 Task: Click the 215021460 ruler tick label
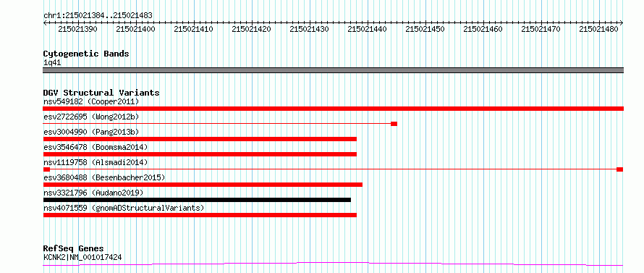pos(483,29)
